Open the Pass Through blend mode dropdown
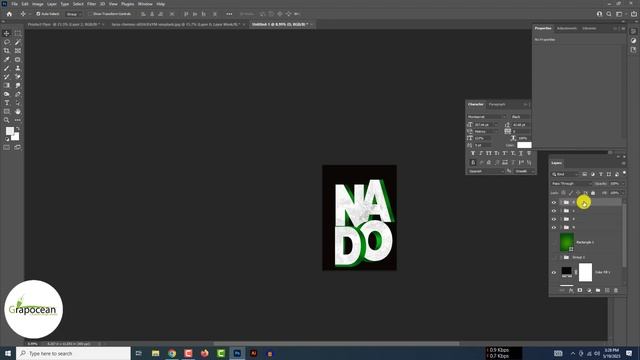 (x=571, y=184)
